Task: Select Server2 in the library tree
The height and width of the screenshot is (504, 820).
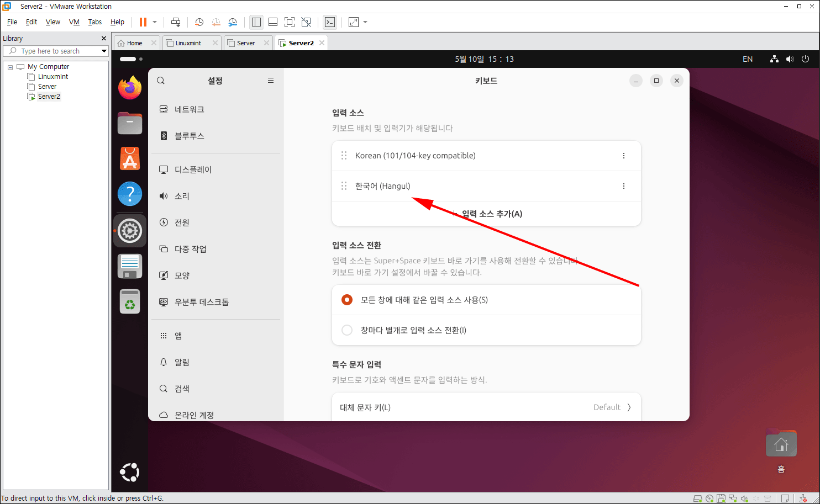Action: pos(49,97)
